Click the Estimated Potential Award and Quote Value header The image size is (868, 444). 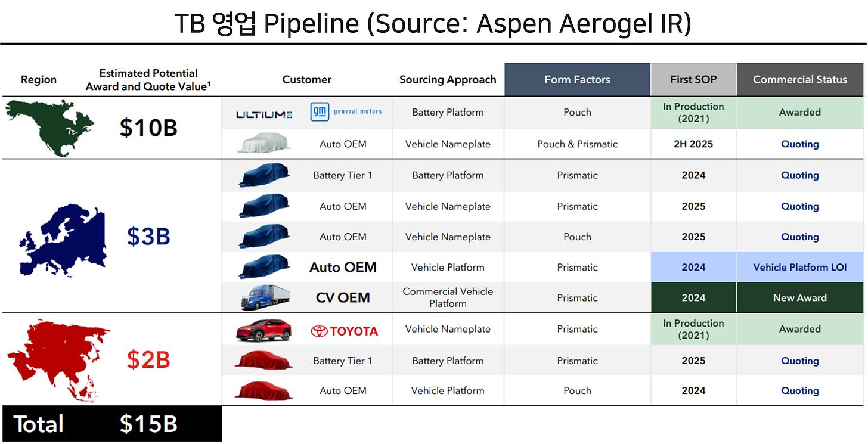point(148,80)
